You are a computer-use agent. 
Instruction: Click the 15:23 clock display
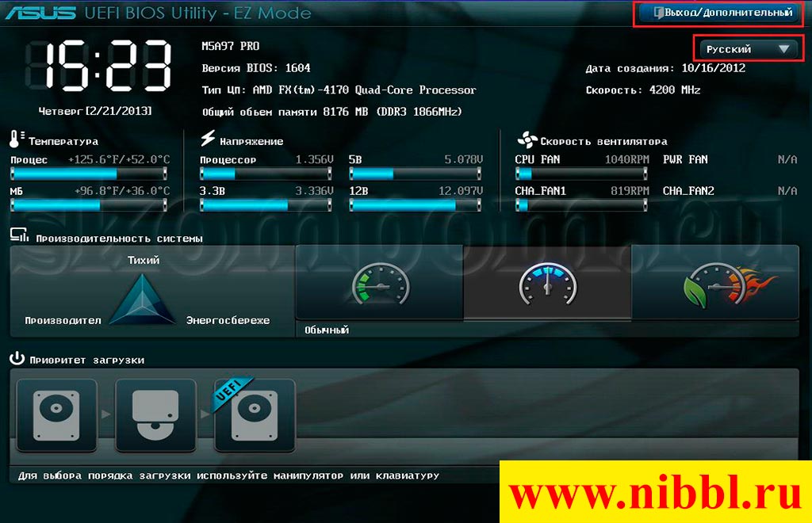coord(98,66)
